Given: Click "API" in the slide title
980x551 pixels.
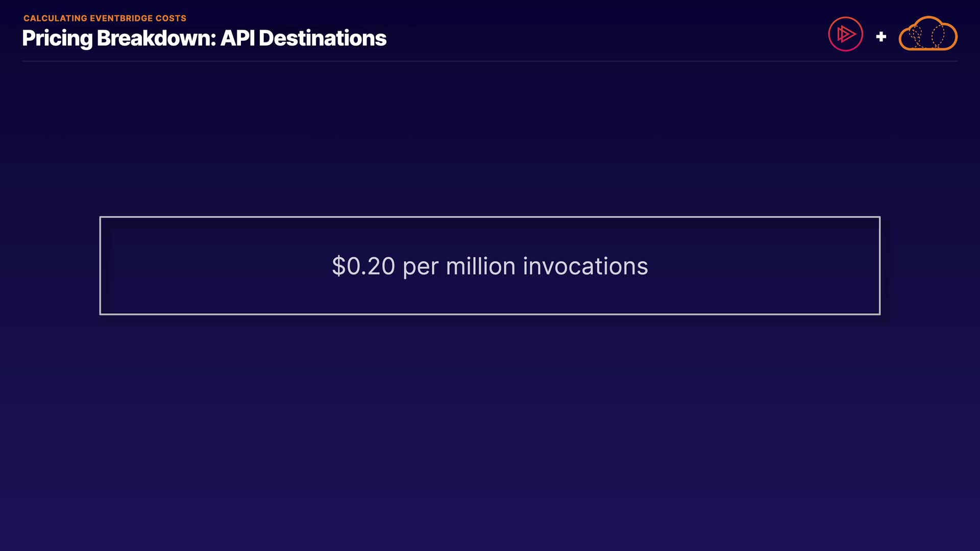Looking at the screenshot, I should (237, 38).
